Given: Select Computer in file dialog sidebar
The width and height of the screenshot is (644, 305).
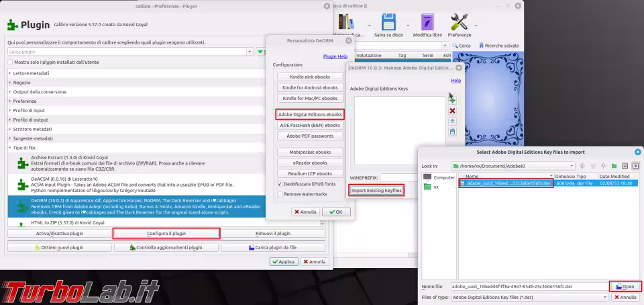Looking at the screenshot, I should tap(439, 177).
